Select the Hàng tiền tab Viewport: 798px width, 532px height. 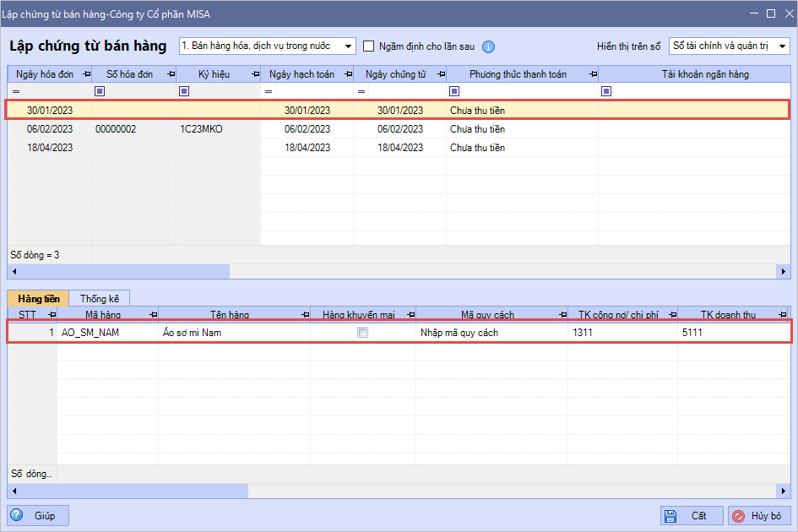(38, 298)
